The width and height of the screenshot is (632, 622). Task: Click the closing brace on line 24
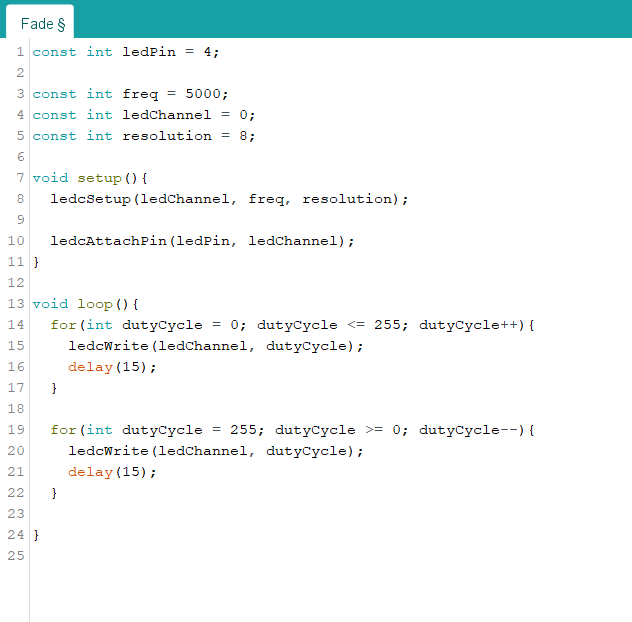[37, 535]
